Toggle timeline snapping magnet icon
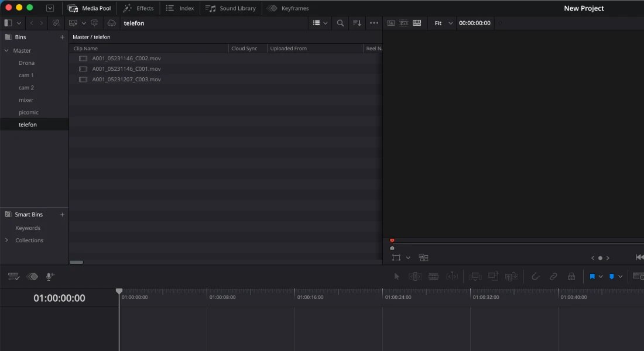Image resolution: width=644 pixels, height=351 pixels. (535, 276)
